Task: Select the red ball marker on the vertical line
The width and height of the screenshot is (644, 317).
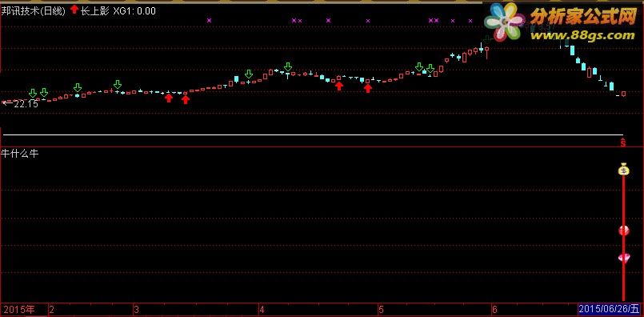Action: coord(624,231)
